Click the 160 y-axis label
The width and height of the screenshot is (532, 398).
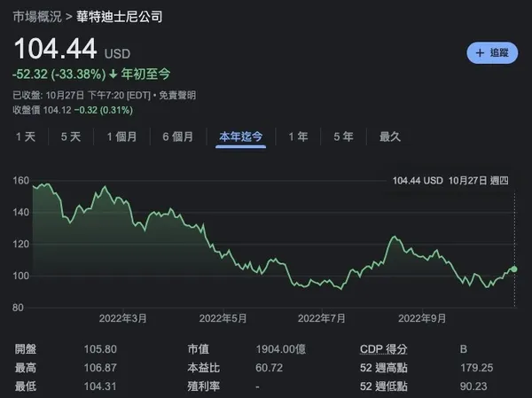21,181
